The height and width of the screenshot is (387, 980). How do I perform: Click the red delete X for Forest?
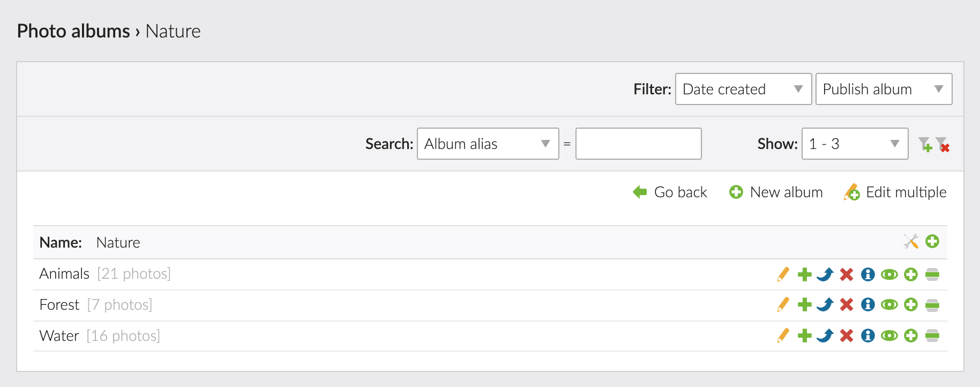847,305
